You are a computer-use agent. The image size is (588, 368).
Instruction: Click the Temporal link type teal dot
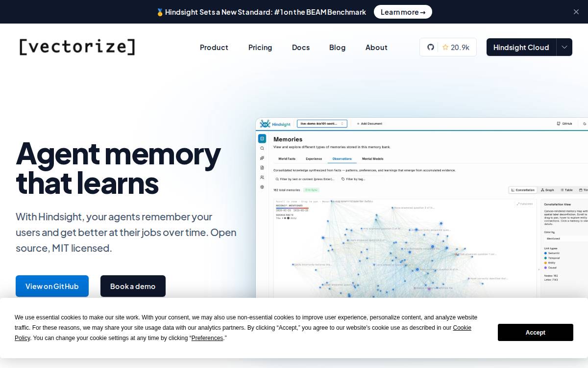coord(546,258)
